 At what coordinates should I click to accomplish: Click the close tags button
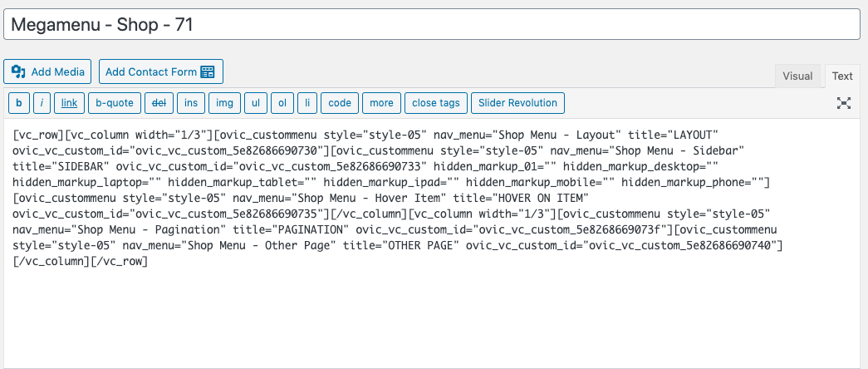[436, 103]
